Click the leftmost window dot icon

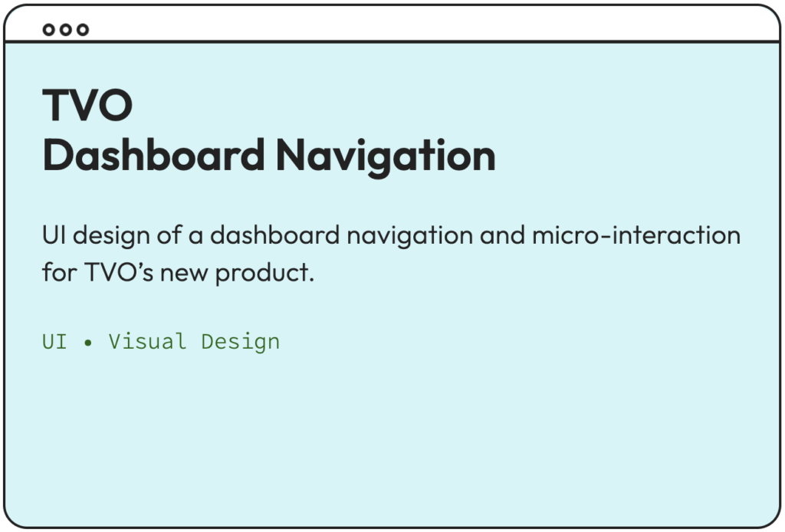[49, 30]
